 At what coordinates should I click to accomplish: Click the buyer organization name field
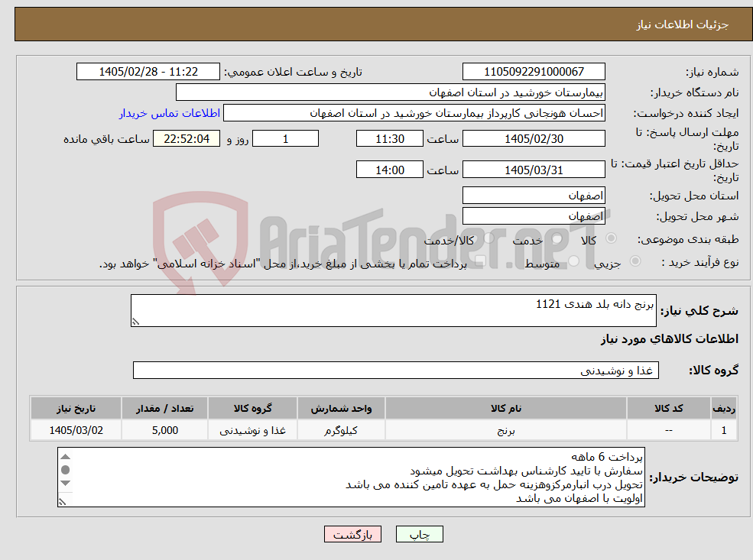coord(391,92)
